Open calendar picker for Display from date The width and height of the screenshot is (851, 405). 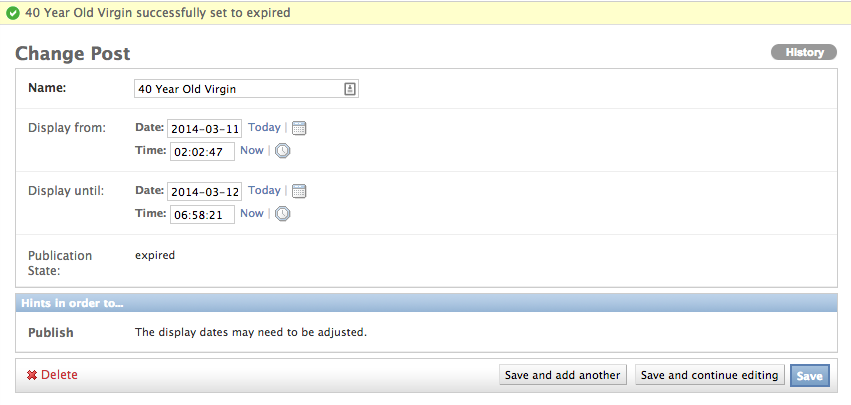[x=299, y=128]
